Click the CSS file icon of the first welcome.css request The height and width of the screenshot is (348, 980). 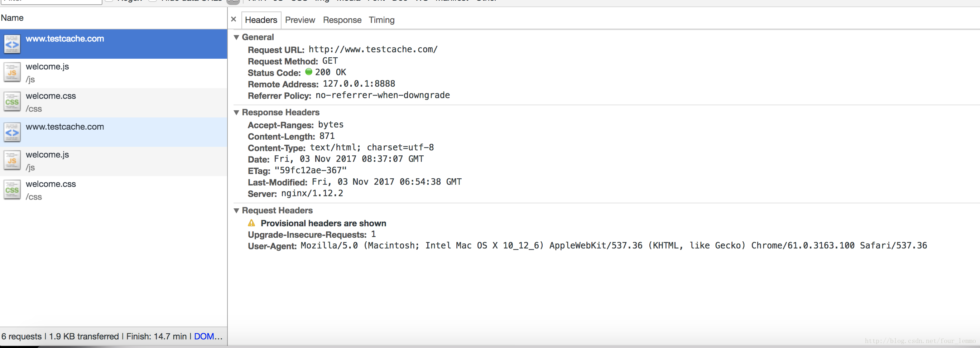(x=12, y=102)
